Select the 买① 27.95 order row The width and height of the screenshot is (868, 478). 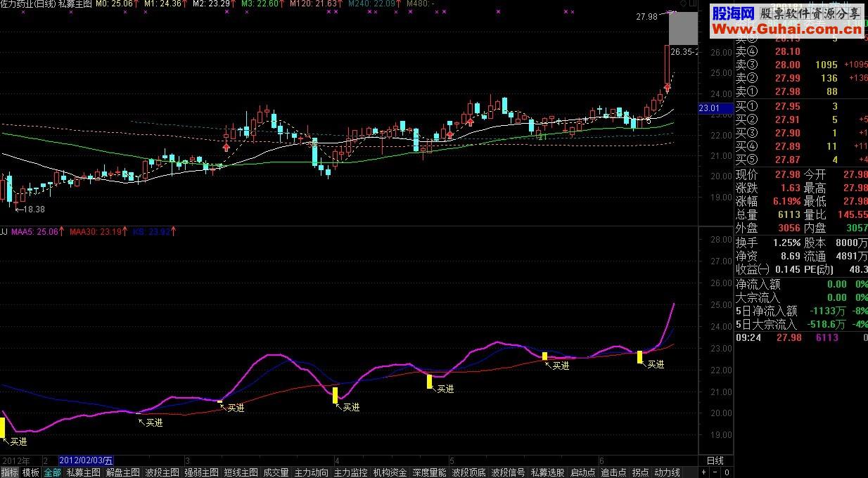pyautogui.click(x=801, y=106)
